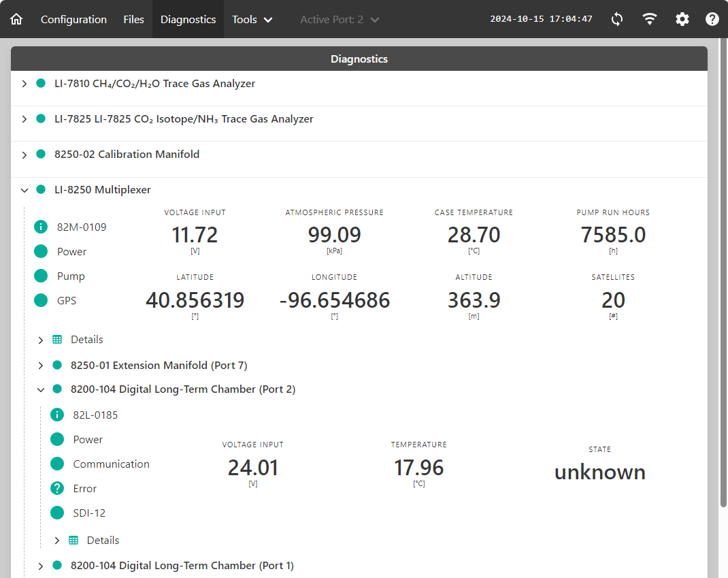Click the GPS status dot
The image size is (728, 578).
click(x=41, y=301)
